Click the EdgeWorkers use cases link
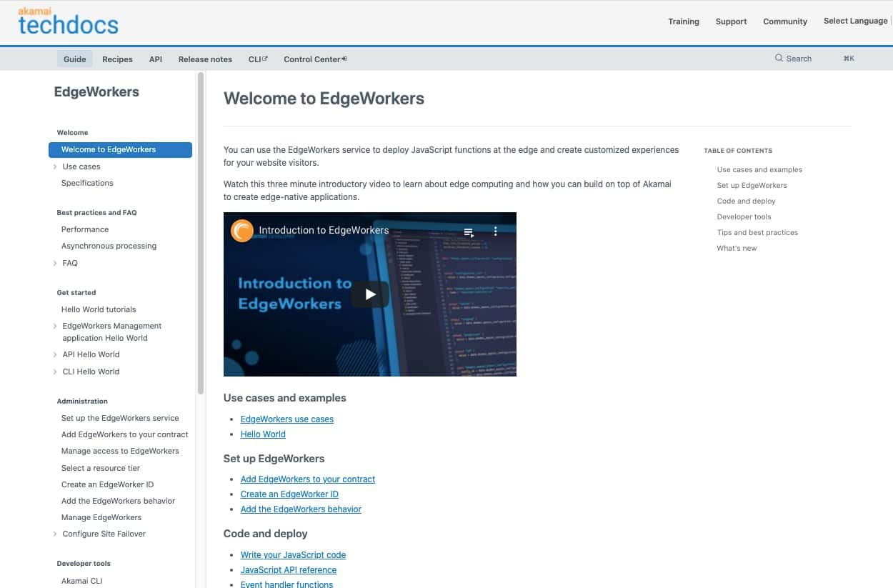 (286, 419)
